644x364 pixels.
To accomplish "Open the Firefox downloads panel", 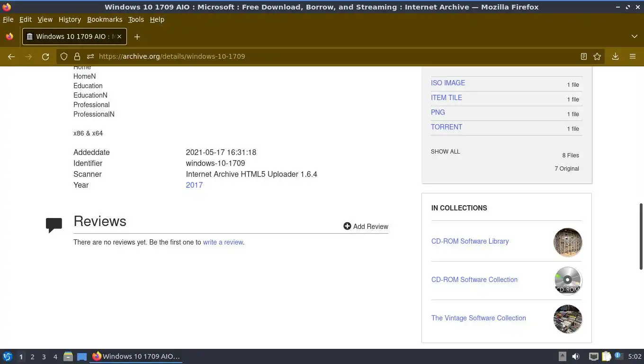I will (x=615, y=56).
